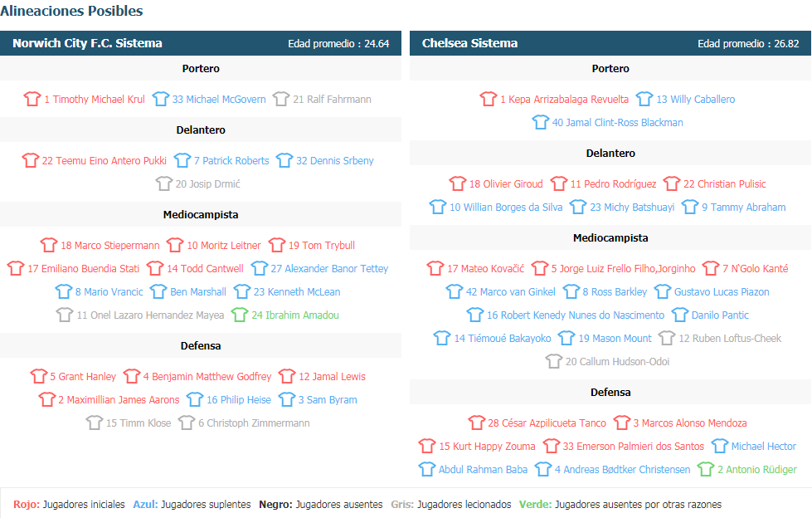Click the gray jersey icon next to Timm Klose
The height and width of the screenshot is (518, 812).
tap(95, 423)
